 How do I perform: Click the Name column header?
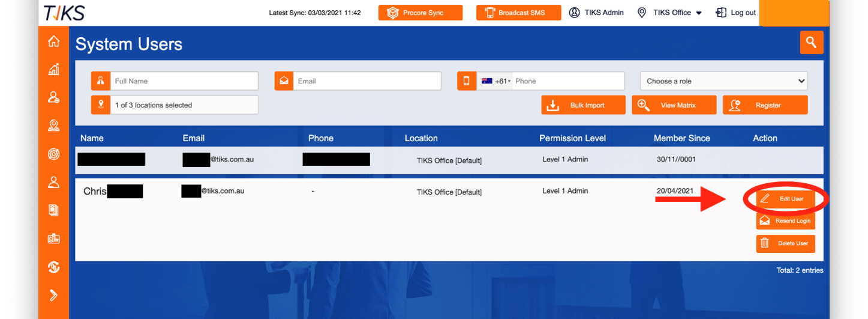tap(92, 138)
